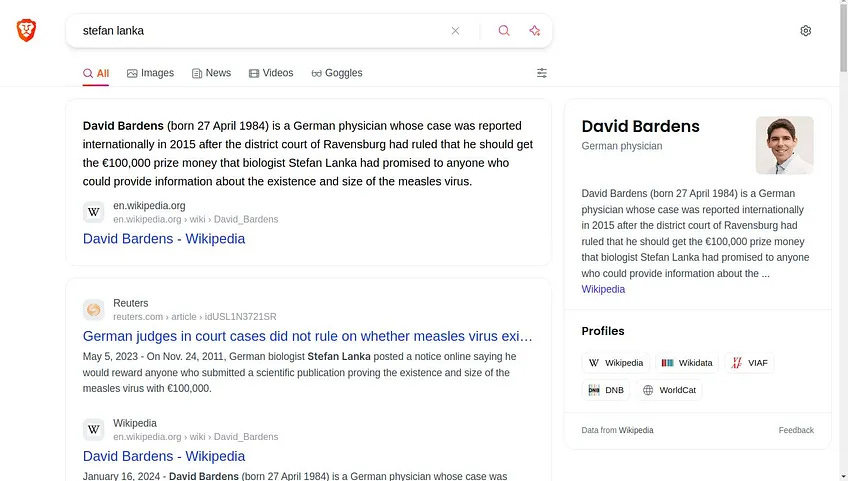Switch to Images tab
Viewport: 848px width, 481px height.
coord(150,73)
